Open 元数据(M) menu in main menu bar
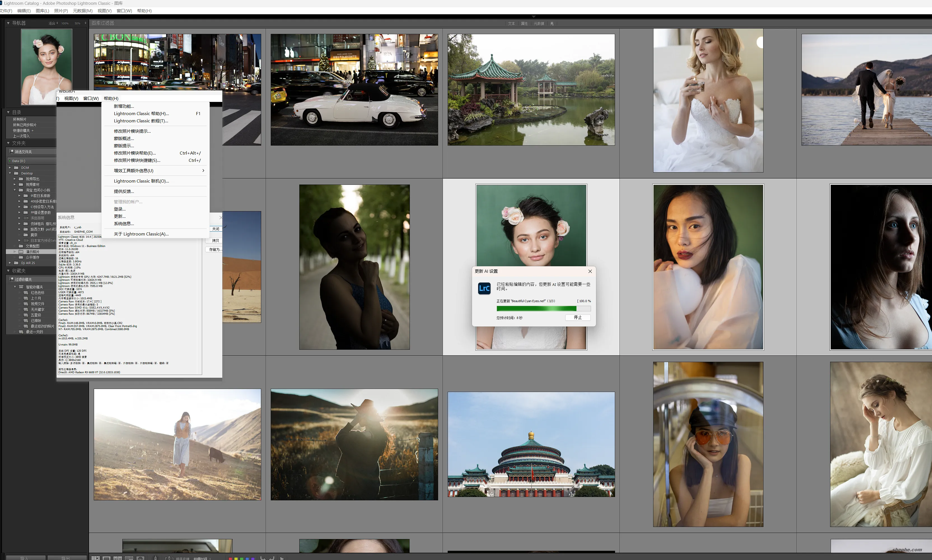Viewport: 932px width, 560px height. (x=83, y=11)
